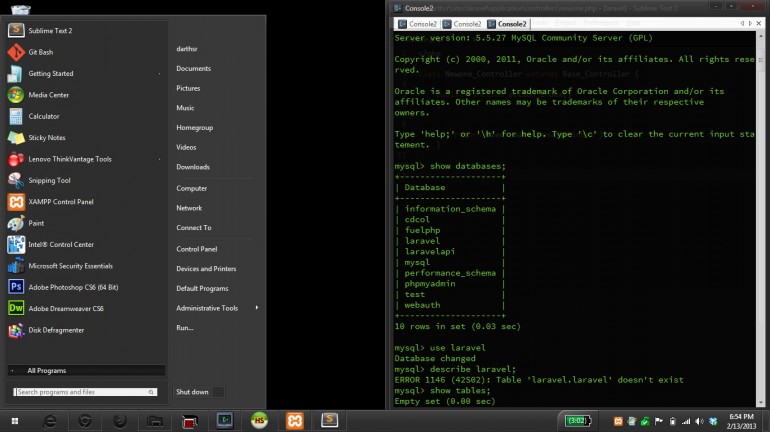Open Disk Defragmenter
Image resolution: width=770 pixels, height=432 pixels.
86,330
